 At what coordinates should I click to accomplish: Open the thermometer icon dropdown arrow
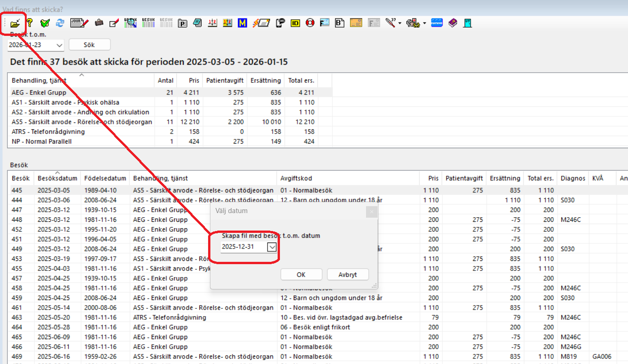coord(400,23)
